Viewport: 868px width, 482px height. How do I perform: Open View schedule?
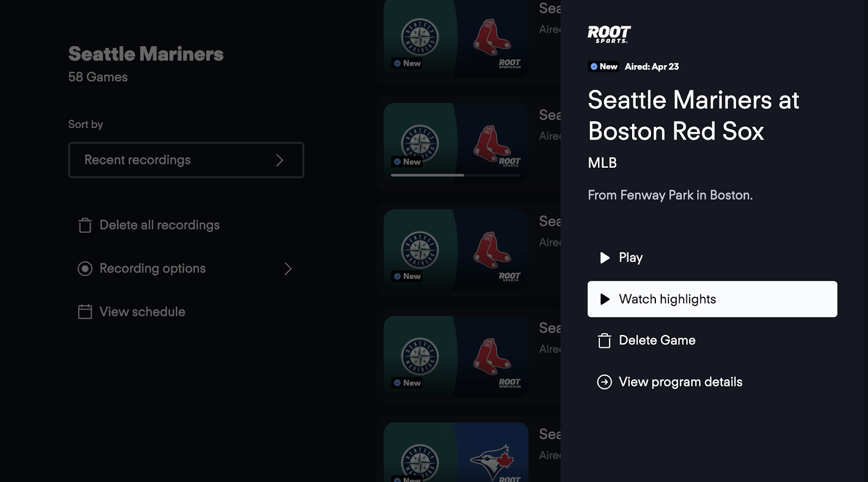point(132,312)
